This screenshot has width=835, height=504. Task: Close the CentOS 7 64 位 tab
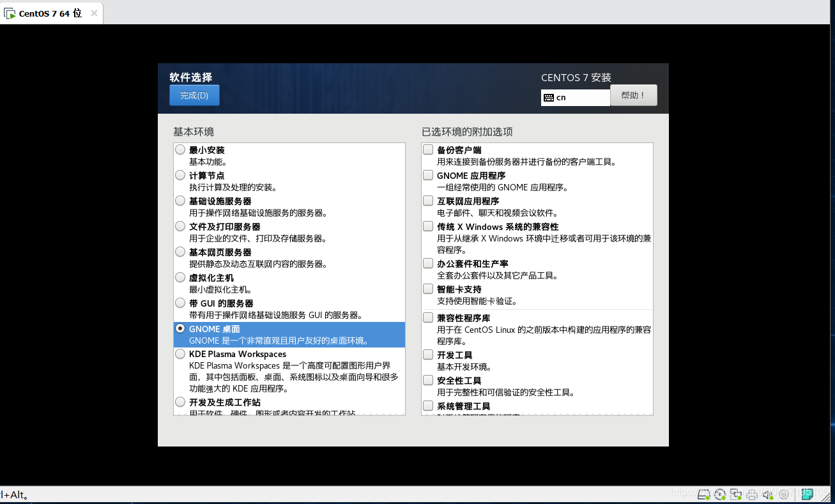[94, 13]
